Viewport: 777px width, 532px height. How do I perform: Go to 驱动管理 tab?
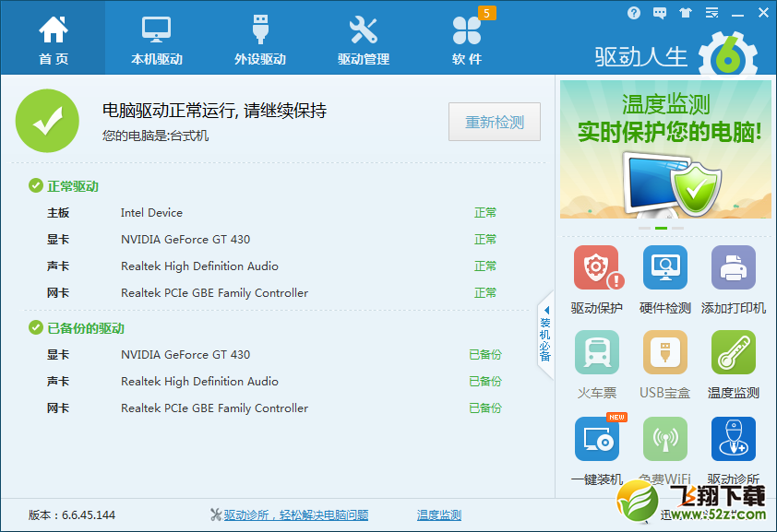coord(364,39)
